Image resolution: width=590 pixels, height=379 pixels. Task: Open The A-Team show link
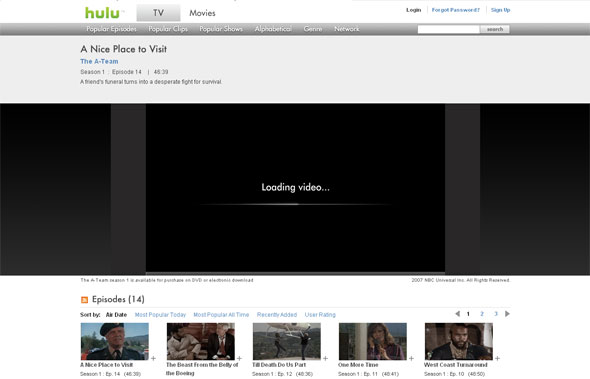[x=99, y=61]
